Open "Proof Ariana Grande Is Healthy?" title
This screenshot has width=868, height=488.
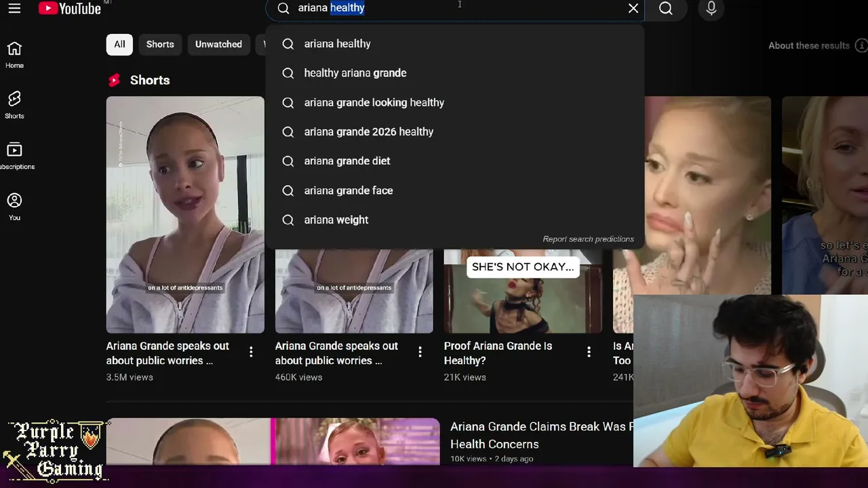(498, 353)
